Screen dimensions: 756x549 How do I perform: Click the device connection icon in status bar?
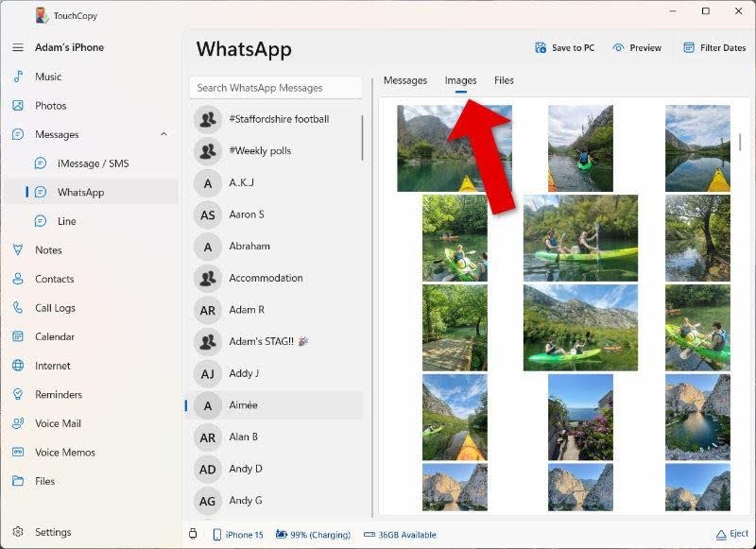(193, 534)
